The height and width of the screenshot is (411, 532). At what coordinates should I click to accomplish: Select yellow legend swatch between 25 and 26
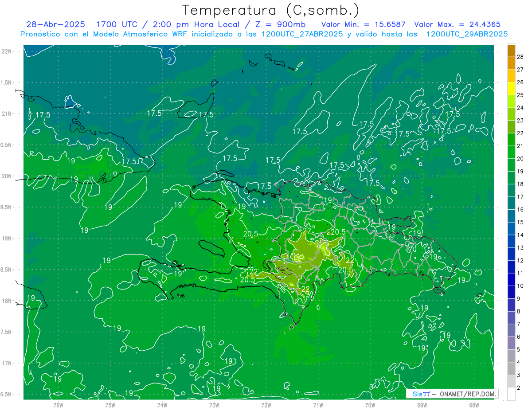tap(511, 89)
